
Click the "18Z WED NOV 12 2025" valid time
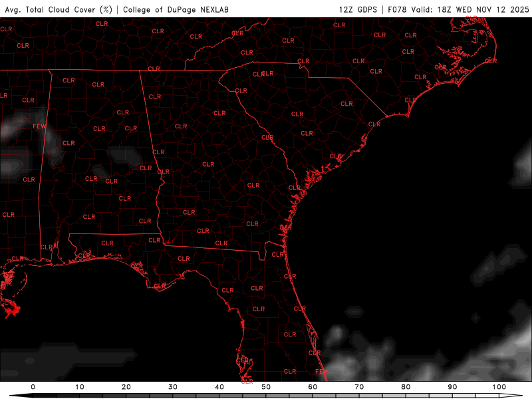(483, 9)
